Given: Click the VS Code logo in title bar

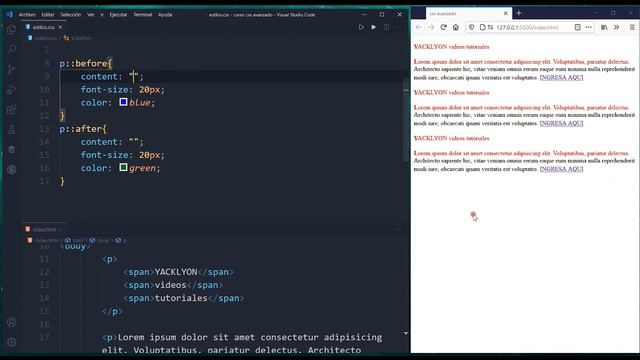Looking at the screenshot, I should point(9,14).
